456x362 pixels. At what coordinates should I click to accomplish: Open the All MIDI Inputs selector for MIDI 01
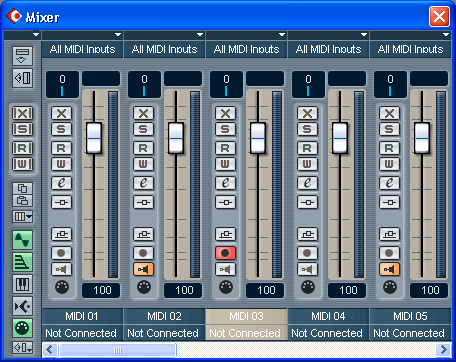pos(82,49)
